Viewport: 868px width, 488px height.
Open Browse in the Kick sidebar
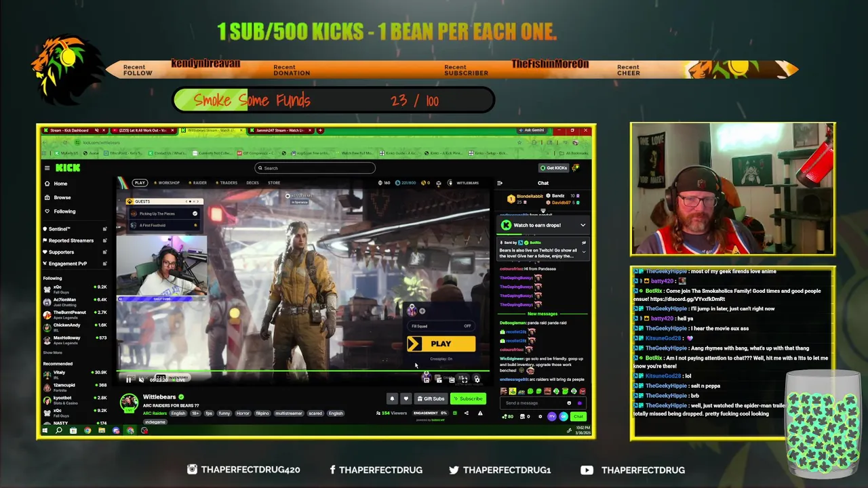[x=57, y=197]
